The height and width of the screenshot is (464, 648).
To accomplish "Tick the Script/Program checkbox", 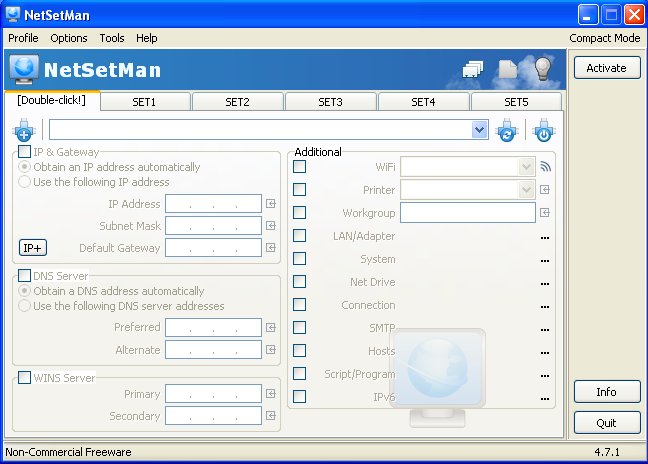I will click(299, 374).
